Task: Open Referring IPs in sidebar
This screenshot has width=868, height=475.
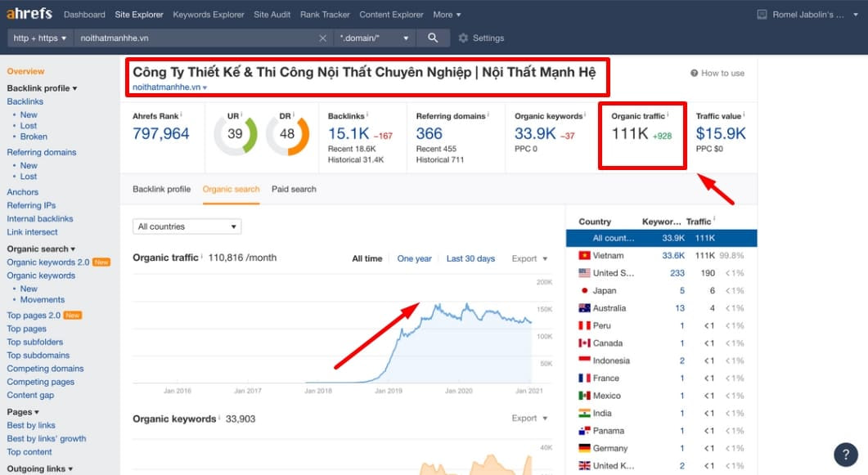Action: [x=31, y=205]
